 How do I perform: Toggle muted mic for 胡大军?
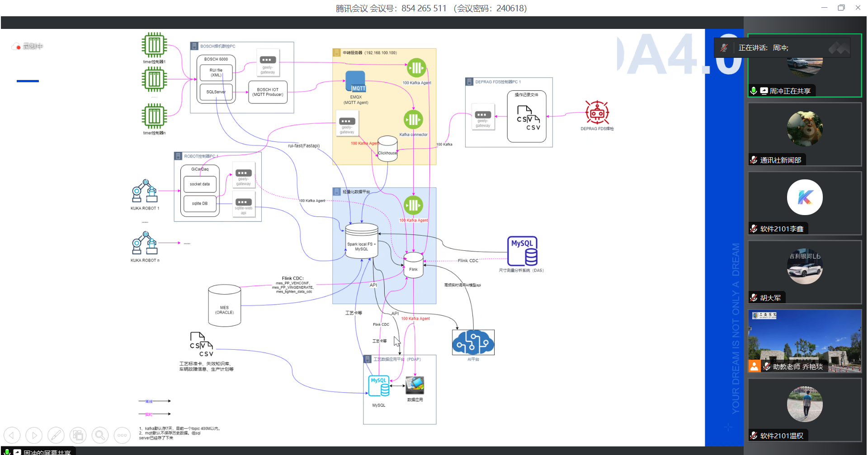[754, 298]
